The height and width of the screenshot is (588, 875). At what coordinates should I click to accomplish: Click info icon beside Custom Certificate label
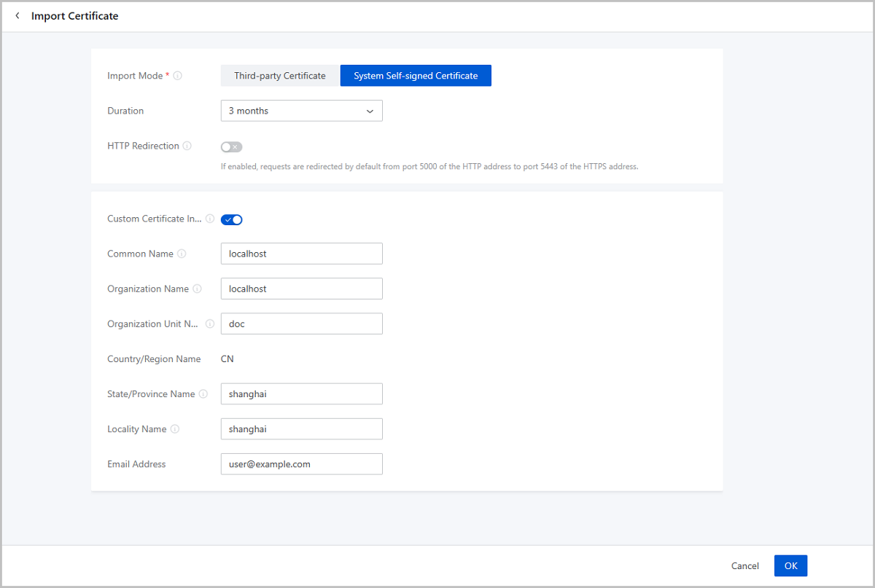point(210,219)
